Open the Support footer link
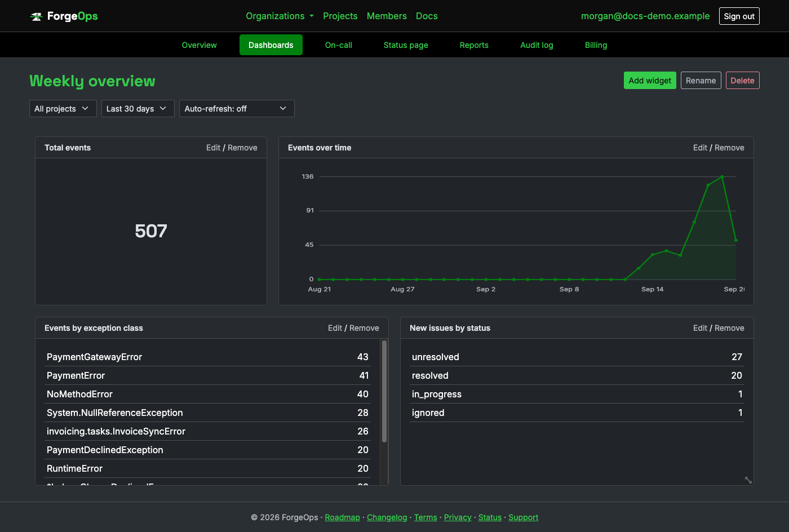This screenshot has height=532, width=789. coord(523,517)
